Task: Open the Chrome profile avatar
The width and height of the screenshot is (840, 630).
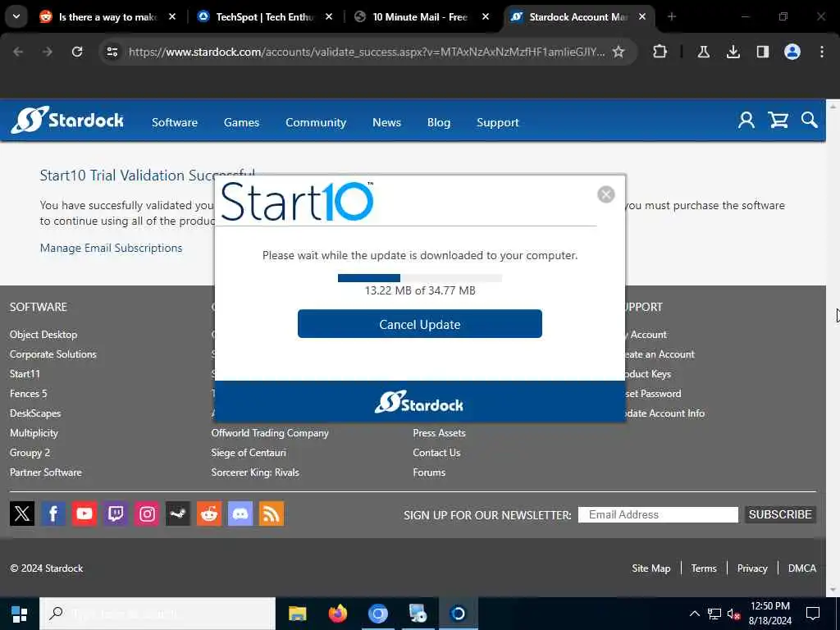Action: pyautogui.click(x=792, y=52)
